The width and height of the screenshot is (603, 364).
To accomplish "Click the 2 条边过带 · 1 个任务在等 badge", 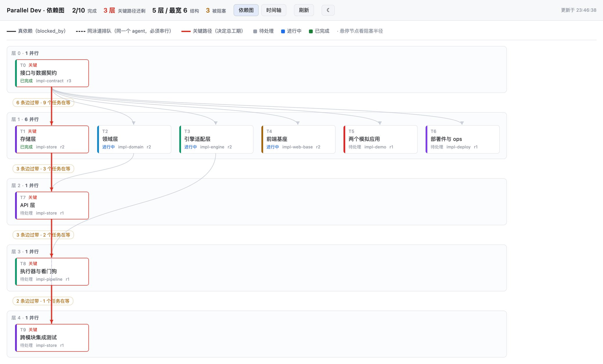I will 43,301.
